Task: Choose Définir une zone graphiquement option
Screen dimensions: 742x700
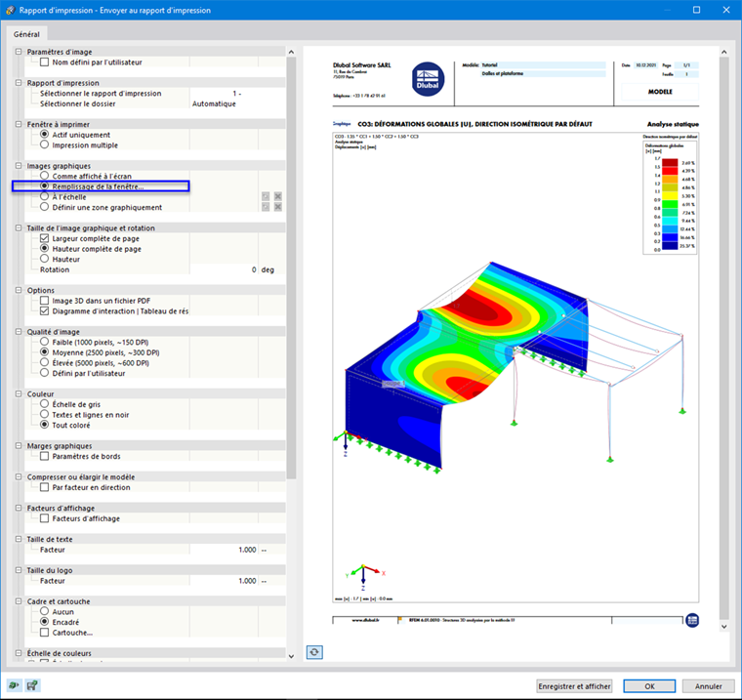Action: coord(45,207)
